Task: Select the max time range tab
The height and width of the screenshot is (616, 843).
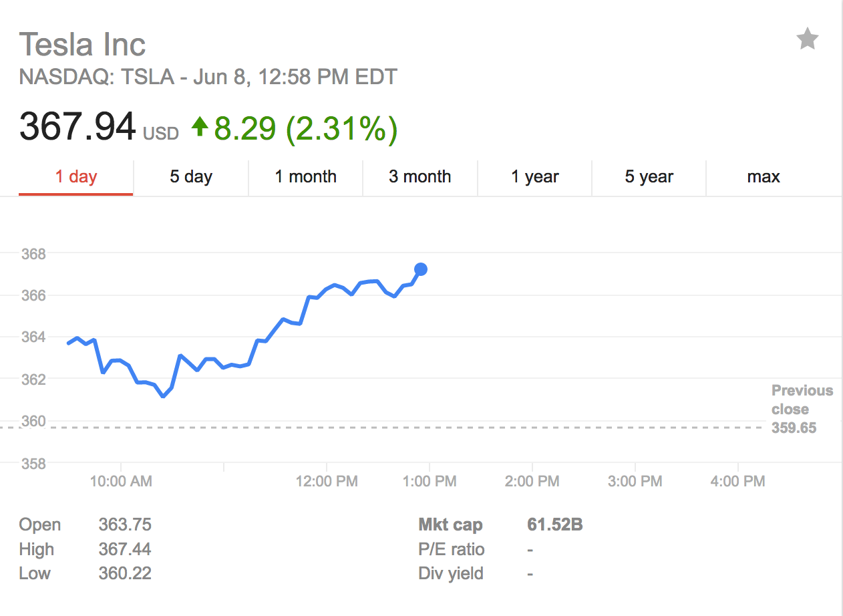Action: 763,177
